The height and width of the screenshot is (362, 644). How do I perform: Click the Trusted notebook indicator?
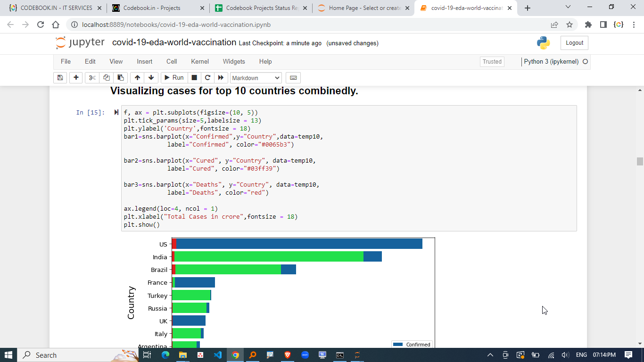click(x=492, y=62)
